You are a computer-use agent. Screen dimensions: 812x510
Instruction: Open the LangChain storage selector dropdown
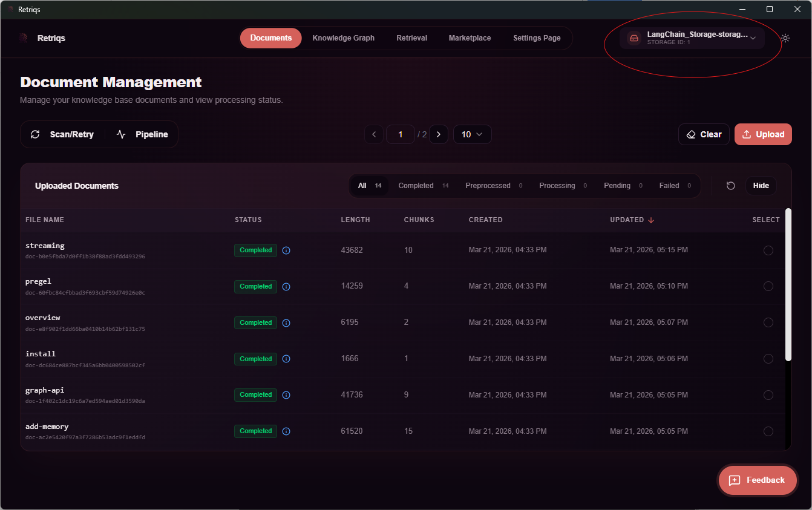click(692, 38)
